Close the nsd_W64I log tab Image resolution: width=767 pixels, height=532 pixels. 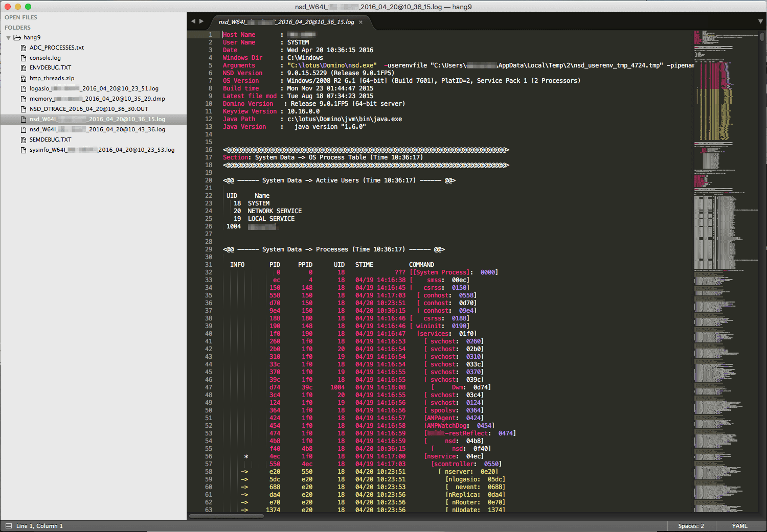point(360,22)
